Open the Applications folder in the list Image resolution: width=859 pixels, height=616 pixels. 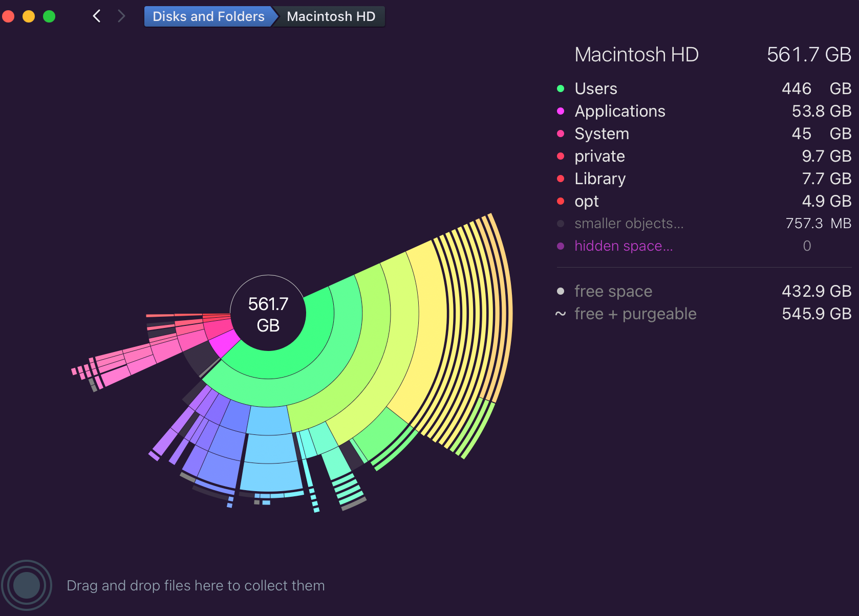click(619, 111)
